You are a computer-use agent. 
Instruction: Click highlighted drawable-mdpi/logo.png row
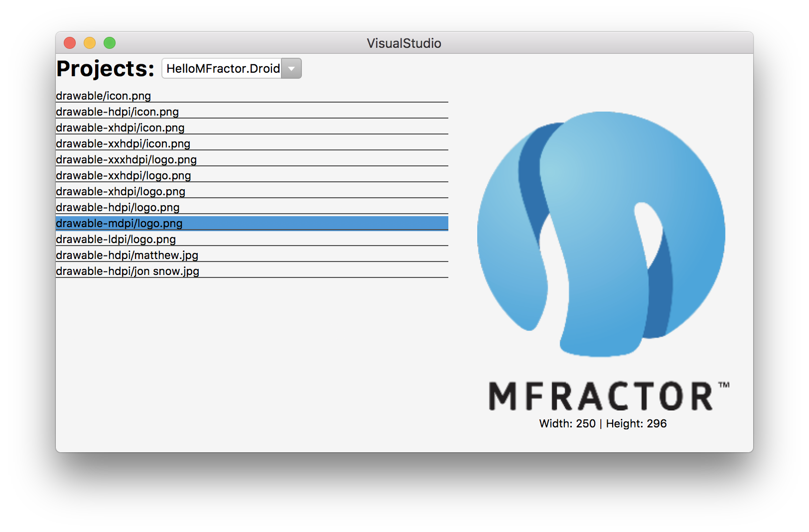[x=252, y=223]
